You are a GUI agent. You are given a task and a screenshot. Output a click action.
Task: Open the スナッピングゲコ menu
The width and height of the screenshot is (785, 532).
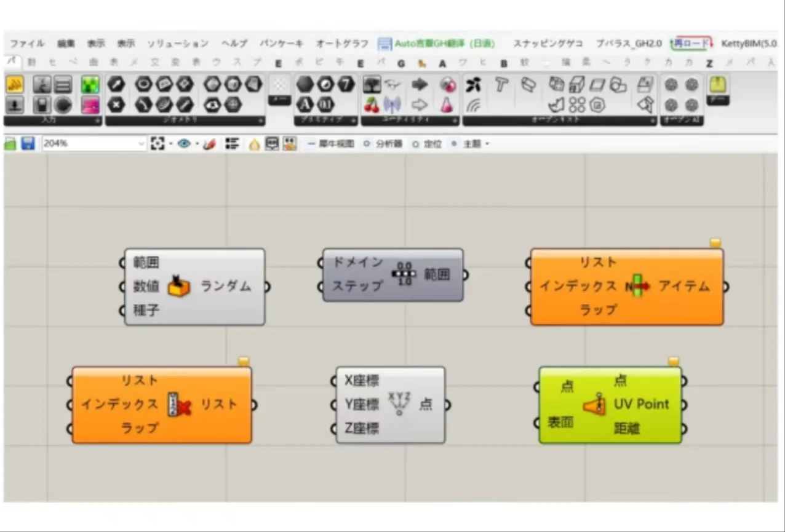click(548, 44)
